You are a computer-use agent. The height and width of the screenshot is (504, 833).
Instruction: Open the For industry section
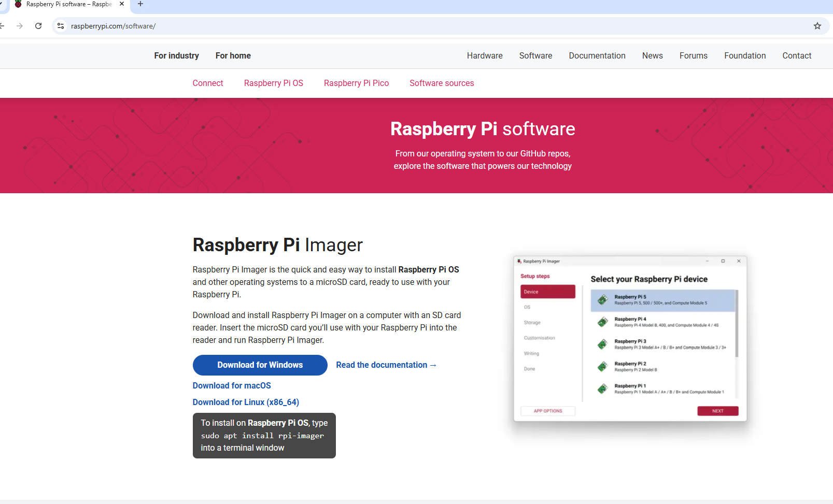pos(177,55)
